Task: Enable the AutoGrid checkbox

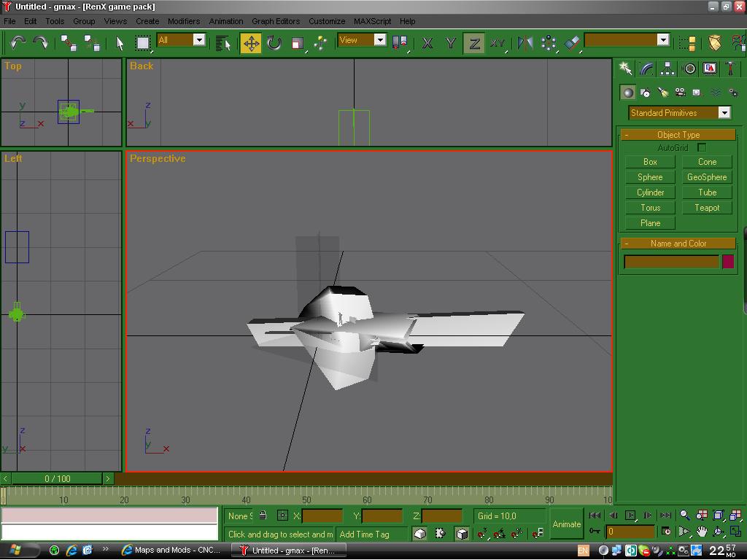Action: pos(702,147)
